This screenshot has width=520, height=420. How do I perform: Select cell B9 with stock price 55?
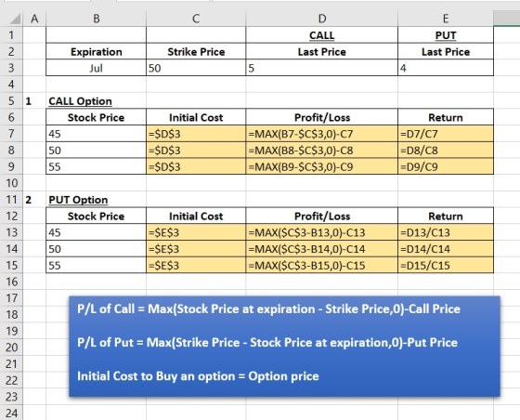coord(97,166)
